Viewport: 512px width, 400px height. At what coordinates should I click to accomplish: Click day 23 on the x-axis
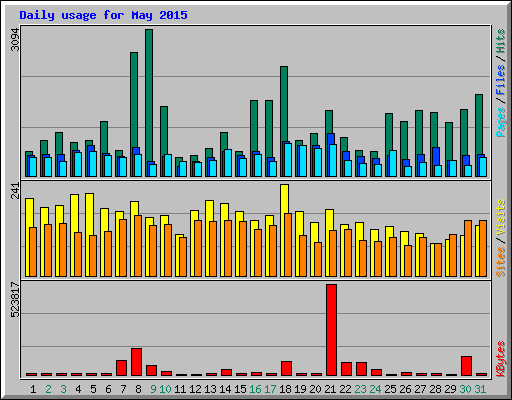[x=360, y=389]
